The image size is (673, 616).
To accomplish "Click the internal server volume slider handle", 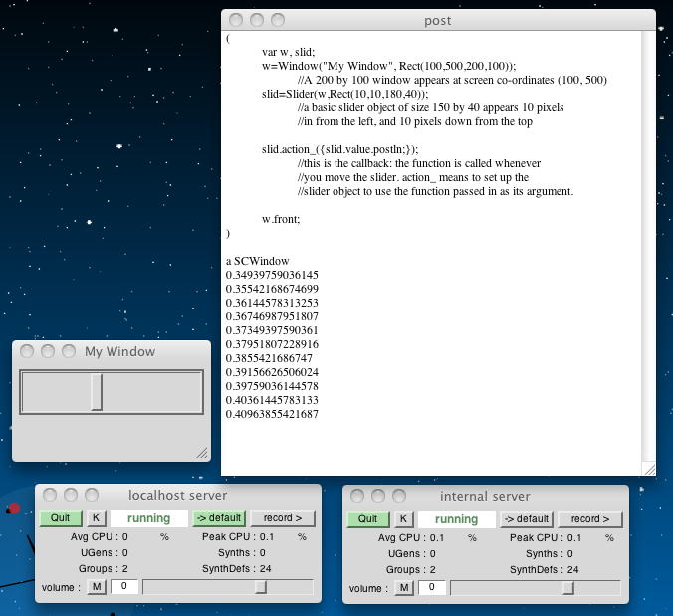I will 567,587.
